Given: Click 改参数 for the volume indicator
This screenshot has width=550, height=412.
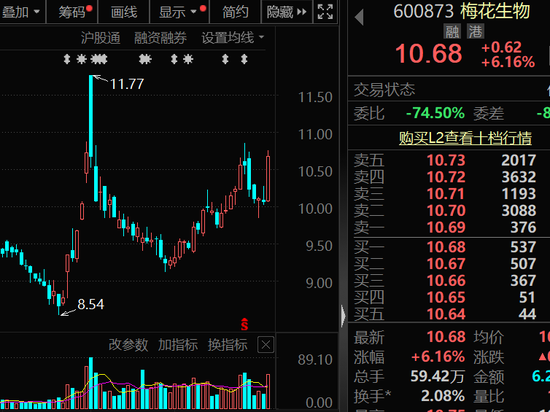Looking at the screenshot, I should click(128, 345).
